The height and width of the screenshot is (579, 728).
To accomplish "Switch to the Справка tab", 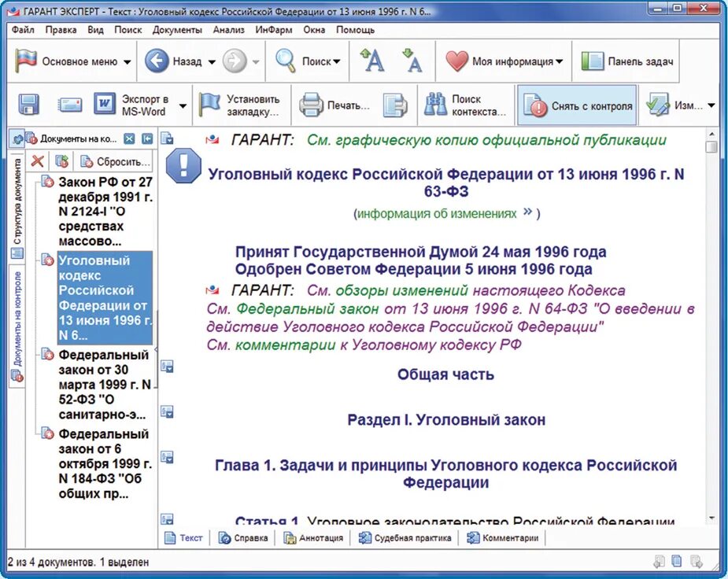I will coord(243,538).
